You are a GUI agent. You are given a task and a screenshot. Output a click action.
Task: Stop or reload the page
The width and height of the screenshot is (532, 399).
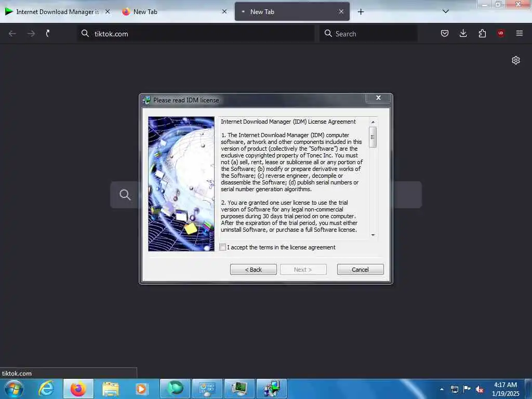[x=48, y=33]
